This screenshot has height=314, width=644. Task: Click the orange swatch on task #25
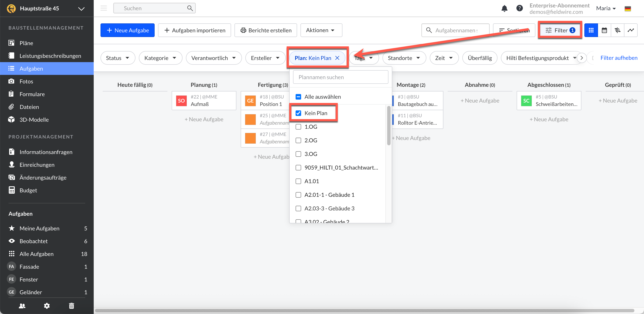pos(250,119)
